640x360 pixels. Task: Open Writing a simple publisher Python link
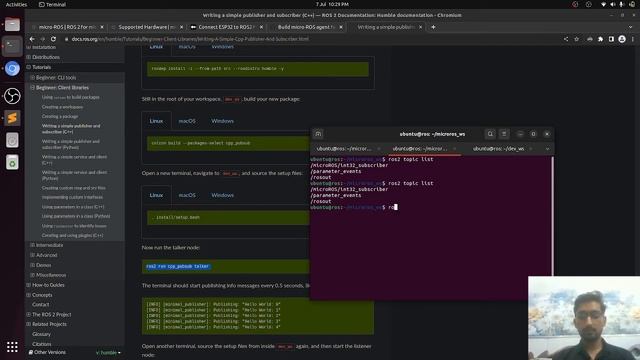pos(71,144)
